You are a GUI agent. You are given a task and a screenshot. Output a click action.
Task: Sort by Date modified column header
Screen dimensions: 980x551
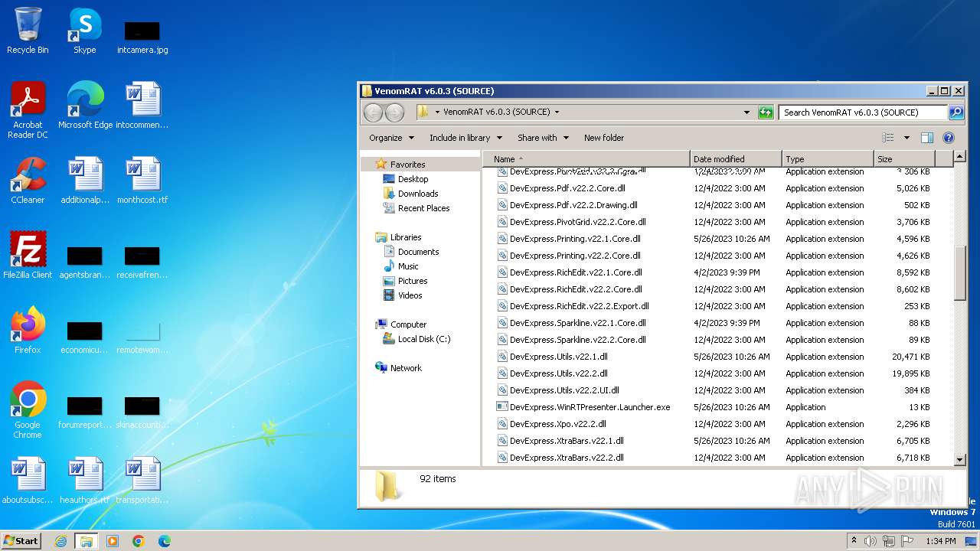(x=736, y=159)
